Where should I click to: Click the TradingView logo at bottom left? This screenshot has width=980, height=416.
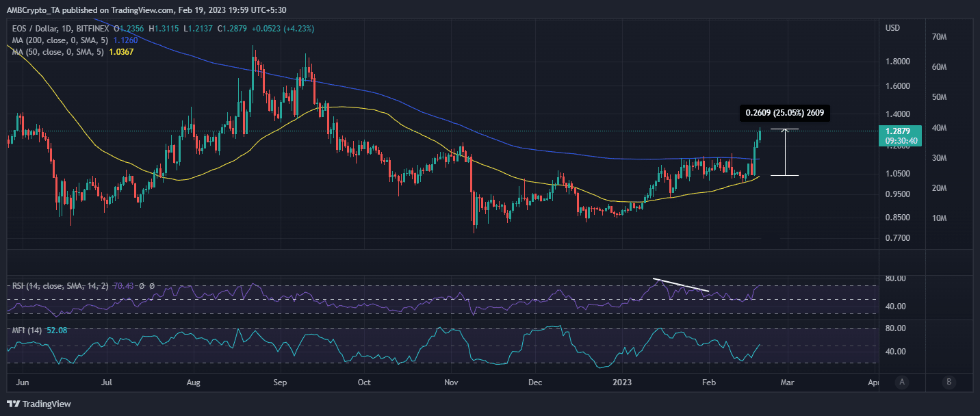click(39, 404)
